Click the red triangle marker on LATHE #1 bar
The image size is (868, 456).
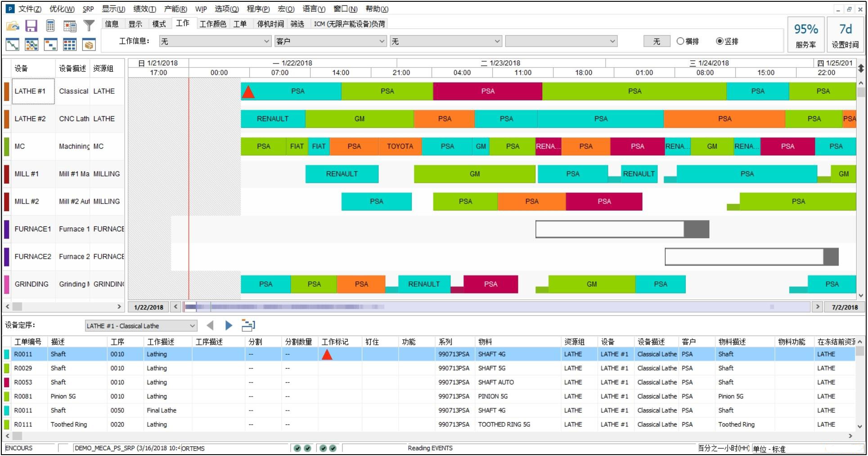[x=248, y=92]
